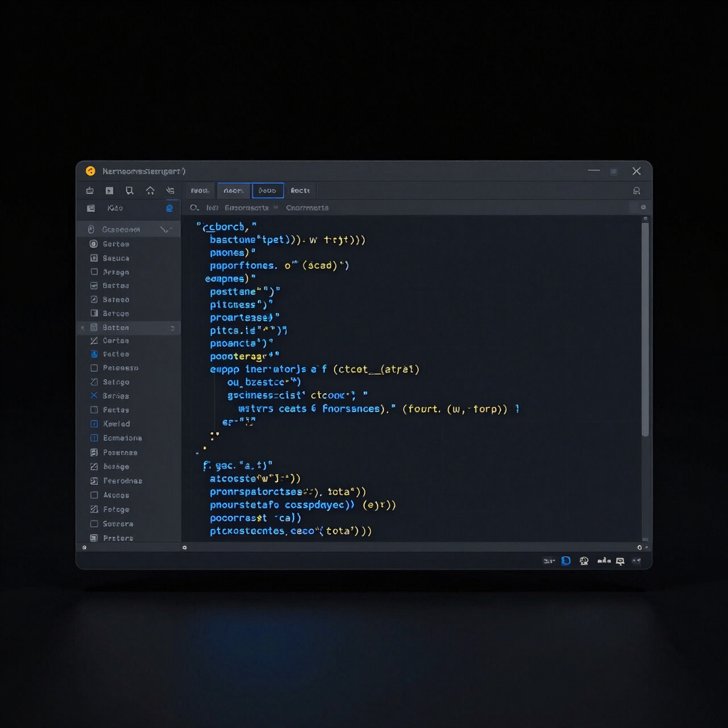
Task: Click the 'zxr' indicator in status bar
Action: pos(549,561)
